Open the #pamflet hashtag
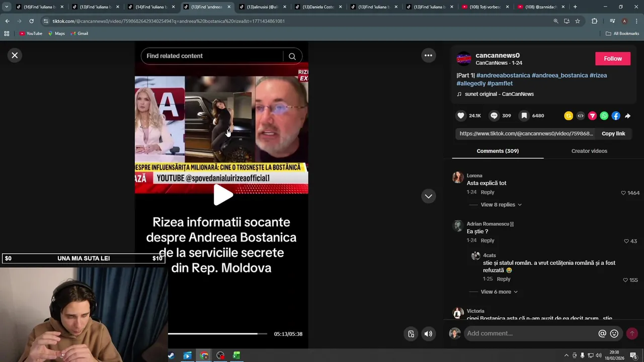The width and height of the screenshot is (644, 362). (x=500, y=83)
